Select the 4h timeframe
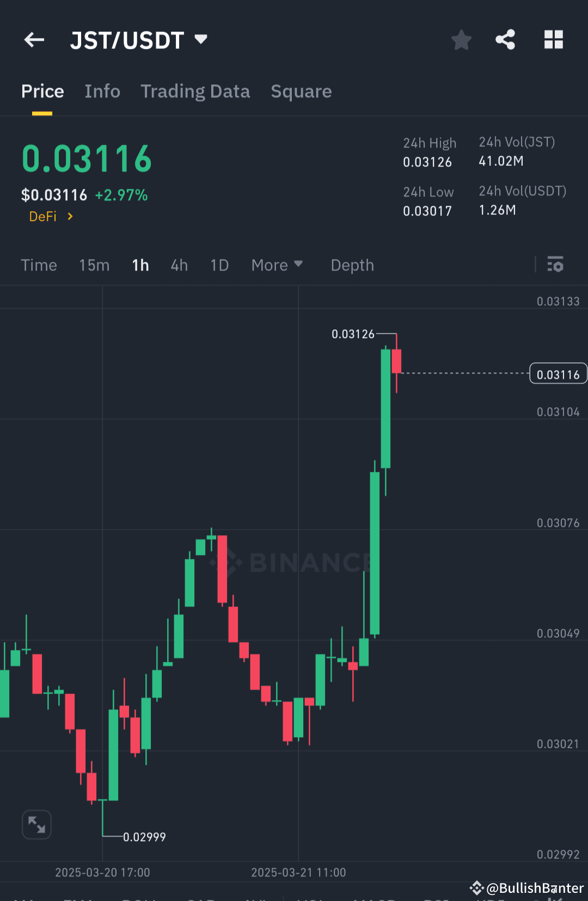The height and width of the screenshot is (901, 588). 179,265
